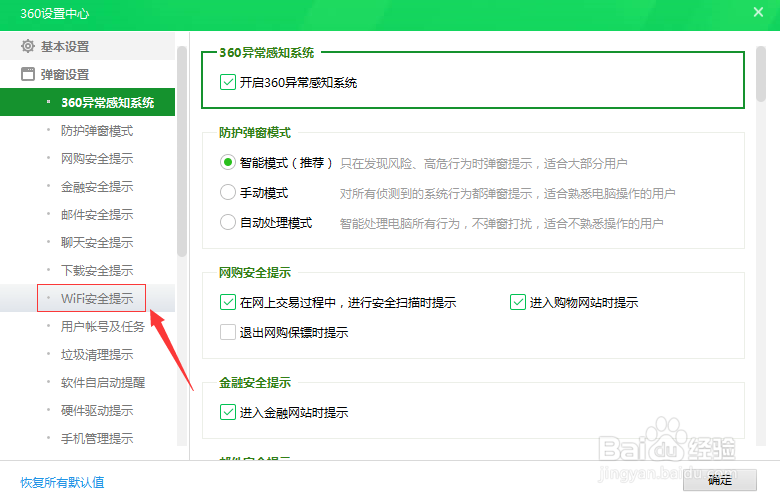Select 软件自启动提醒 sidebar item
The width and height of the screenshot is (780, 500).
tap(103, 382)
